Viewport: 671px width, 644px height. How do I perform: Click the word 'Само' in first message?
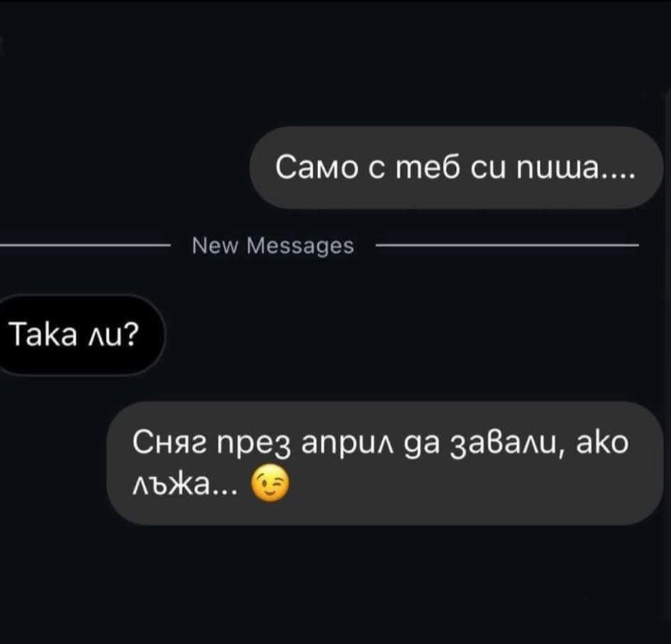(x=317, y=168)
